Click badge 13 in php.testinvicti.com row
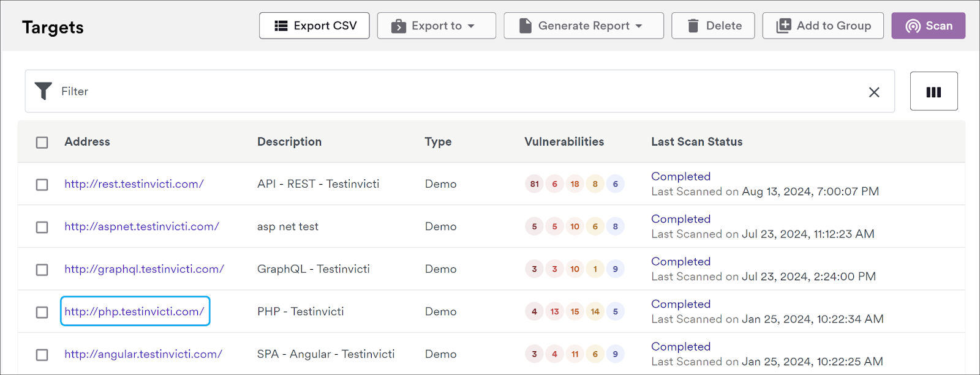 pyautogui.click(x=554, y=311)
